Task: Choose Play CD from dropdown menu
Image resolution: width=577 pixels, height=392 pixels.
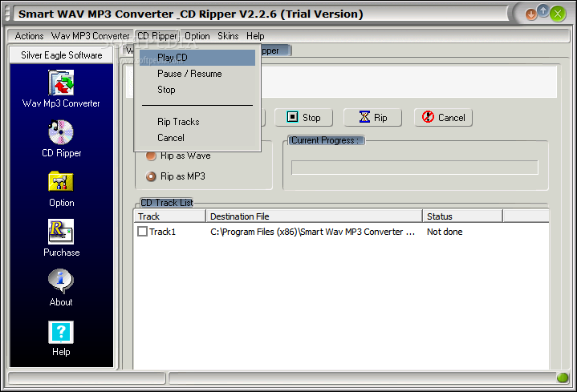Action: (197, 58)
